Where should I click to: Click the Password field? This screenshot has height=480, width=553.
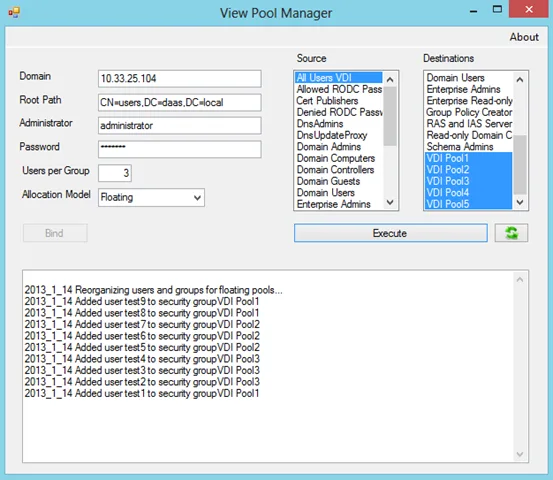point(180,149)
